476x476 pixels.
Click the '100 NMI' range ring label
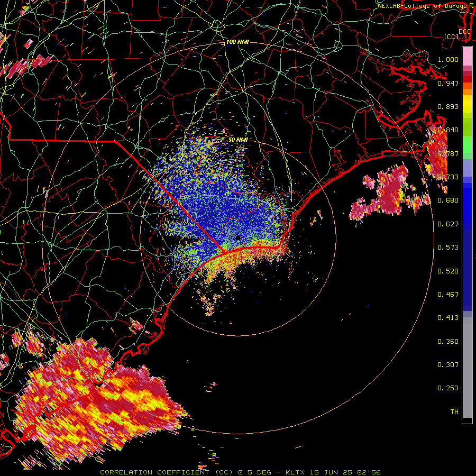click(237, 42)
